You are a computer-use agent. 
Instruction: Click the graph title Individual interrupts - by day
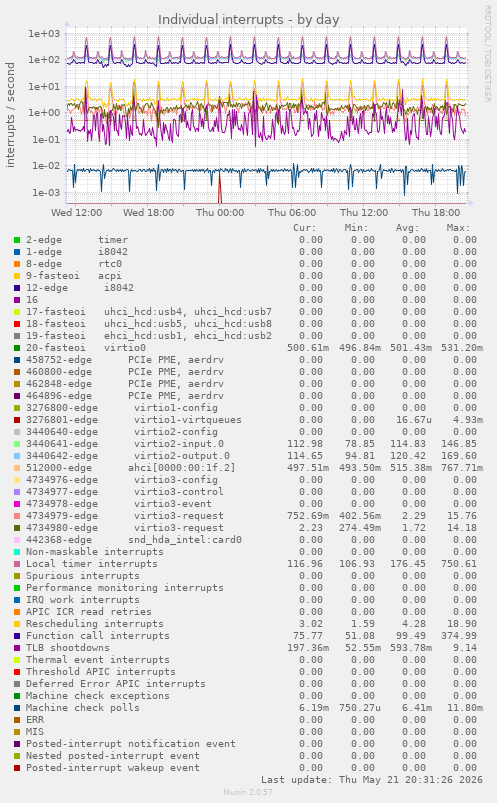(248, 19)
